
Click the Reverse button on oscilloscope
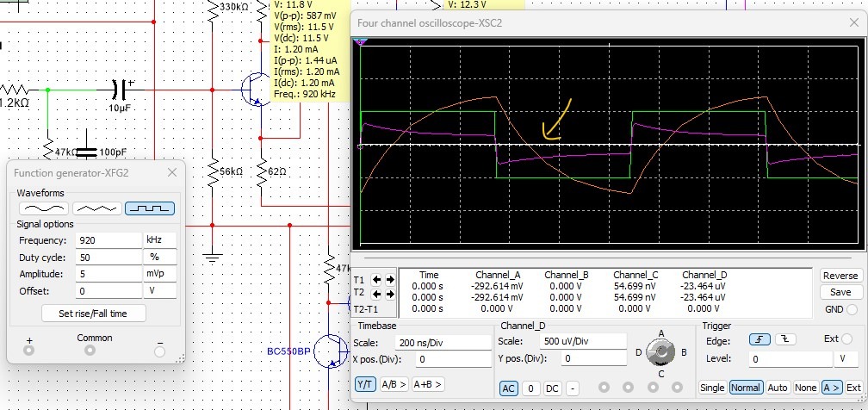click(x=840, y=276)
